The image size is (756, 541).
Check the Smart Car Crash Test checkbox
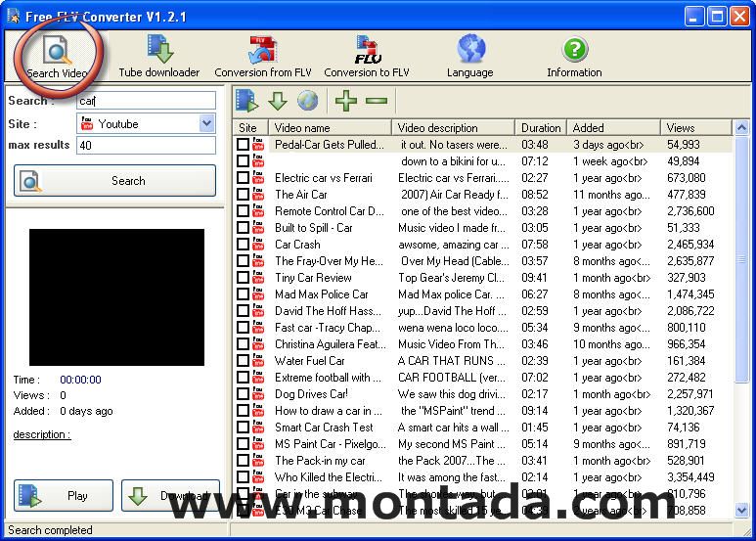click(x=243, y=428)
